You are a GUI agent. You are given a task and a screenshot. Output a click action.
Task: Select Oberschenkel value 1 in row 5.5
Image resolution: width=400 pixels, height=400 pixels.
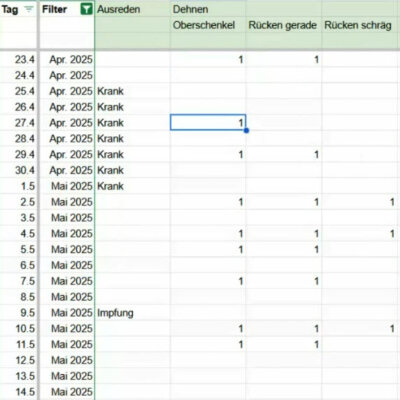click(208, 249)
